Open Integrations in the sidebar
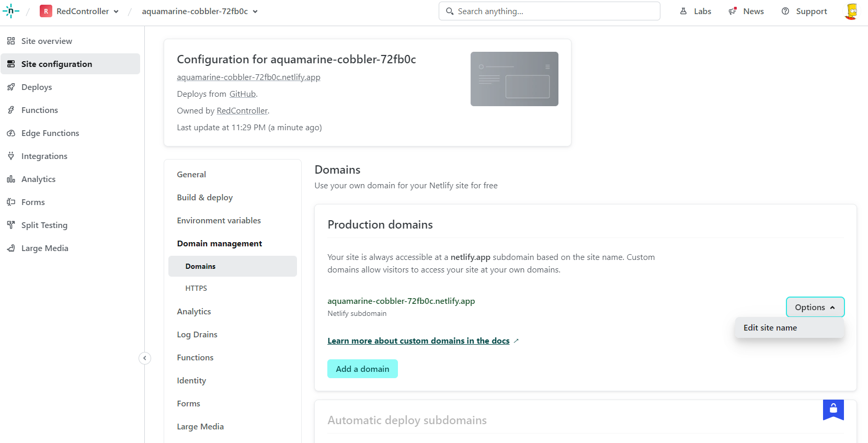Image resolution: width=868 pixels, height=443 pixels. point(71,156)
